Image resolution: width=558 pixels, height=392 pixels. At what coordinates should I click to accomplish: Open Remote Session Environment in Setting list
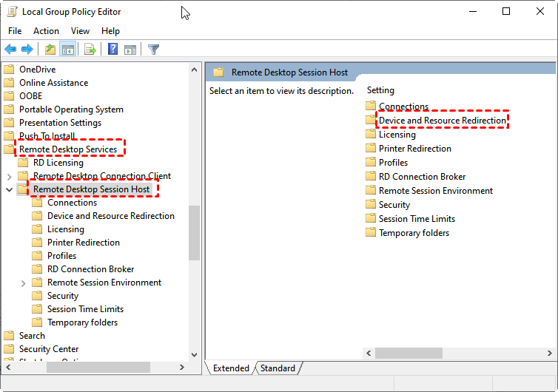[x=436, y=191]
